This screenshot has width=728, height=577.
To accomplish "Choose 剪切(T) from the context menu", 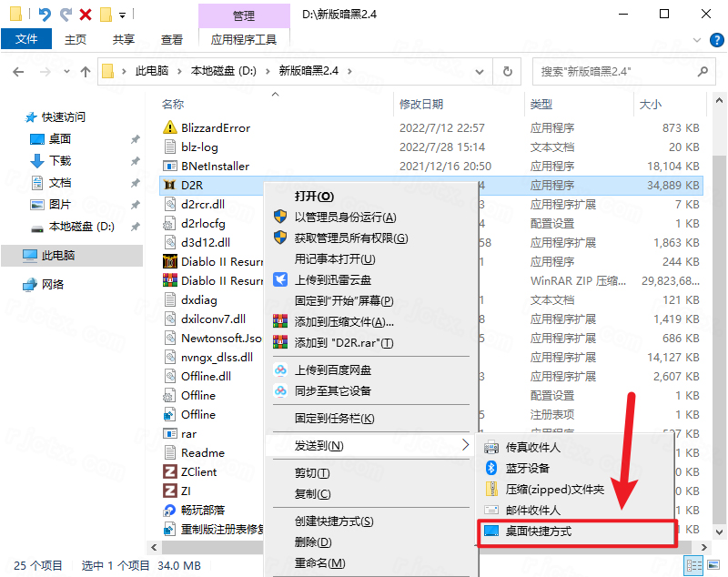I will [x=312, y=472].
